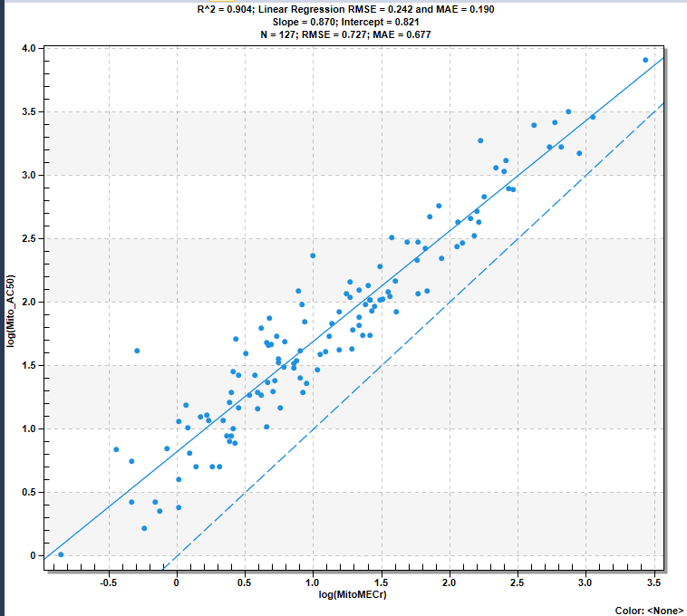This screenshot has width=687, height=616.
Task: Select the isolated point above x 1.0 near y 2.4
Action: click(x=313, y=255)
